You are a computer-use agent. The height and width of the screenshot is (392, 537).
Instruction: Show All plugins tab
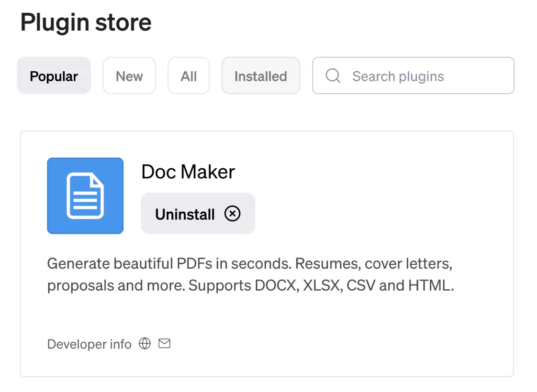pyautogui.click(x=189, y=76)
